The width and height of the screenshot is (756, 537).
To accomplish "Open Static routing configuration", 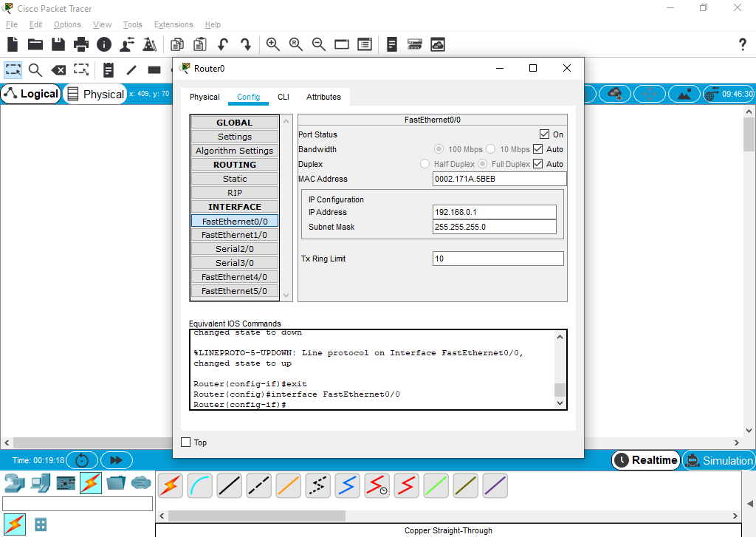I will coord(235,179).
